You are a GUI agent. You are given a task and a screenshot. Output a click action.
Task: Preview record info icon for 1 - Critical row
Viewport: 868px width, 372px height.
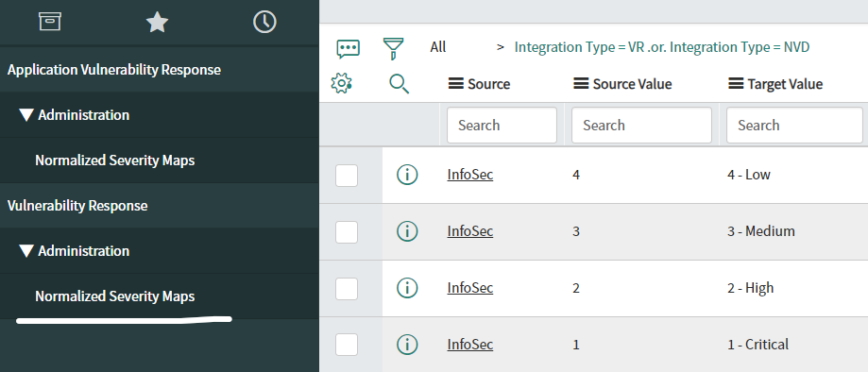coord(407,345)
